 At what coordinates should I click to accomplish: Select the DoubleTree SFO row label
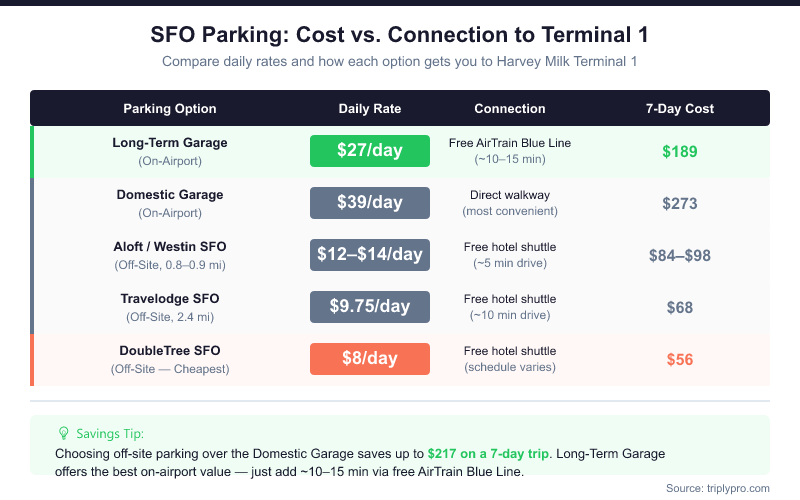[170, 351]
